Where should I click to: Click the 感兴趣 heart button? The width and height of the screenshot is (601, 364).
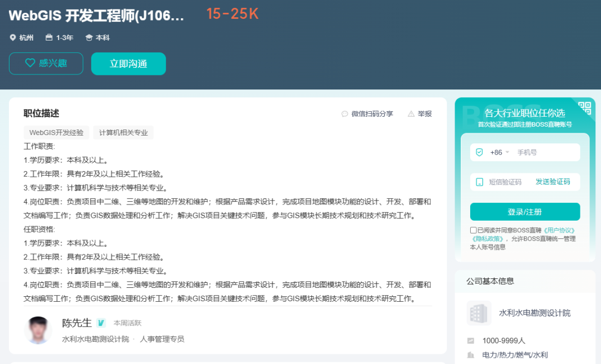click(46, 63)
